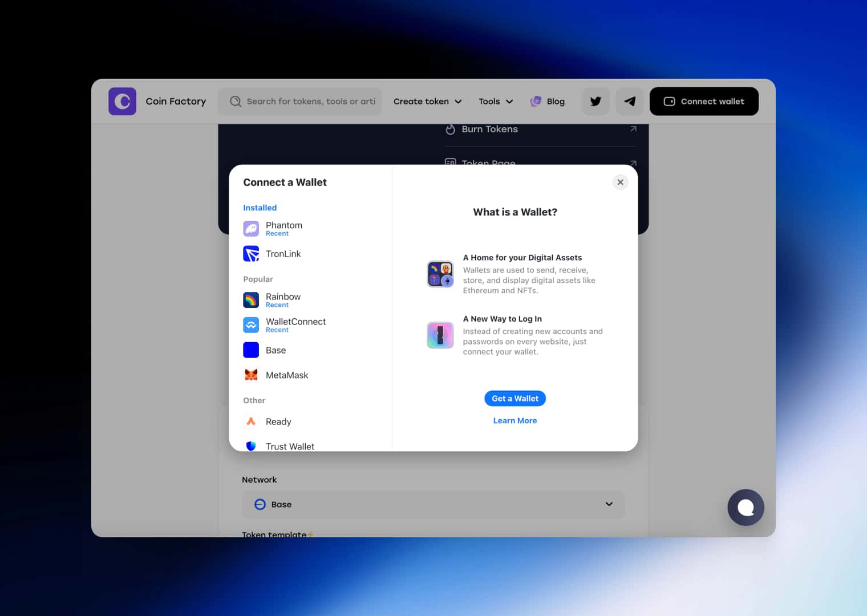This screenshot has width=867, height=616.
Task: Open the Telegram link icon
Action: click(630, 102)
